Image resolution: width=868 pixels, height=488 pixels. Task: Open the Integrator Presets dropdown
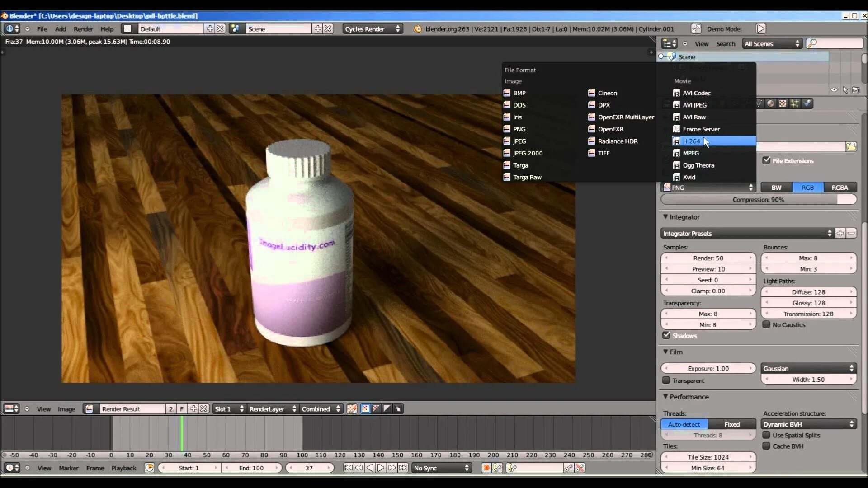(747, 234)
